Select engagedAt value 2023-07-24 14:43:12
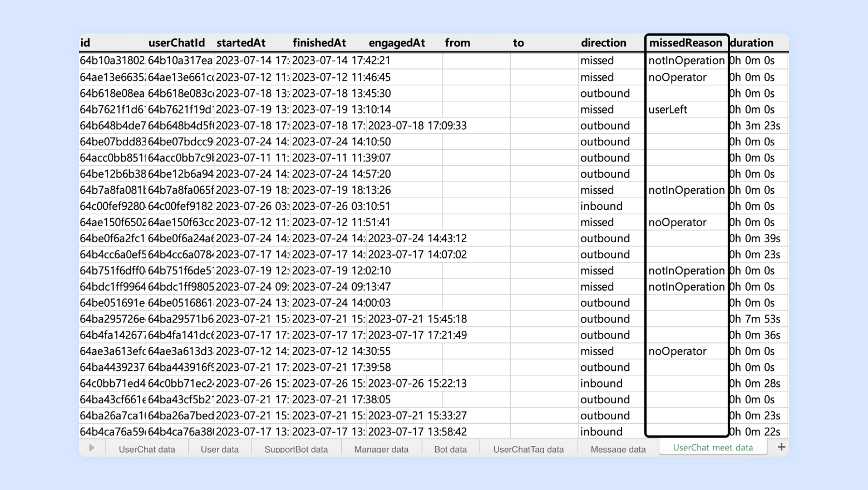868x490 pixels. [417, 239]
